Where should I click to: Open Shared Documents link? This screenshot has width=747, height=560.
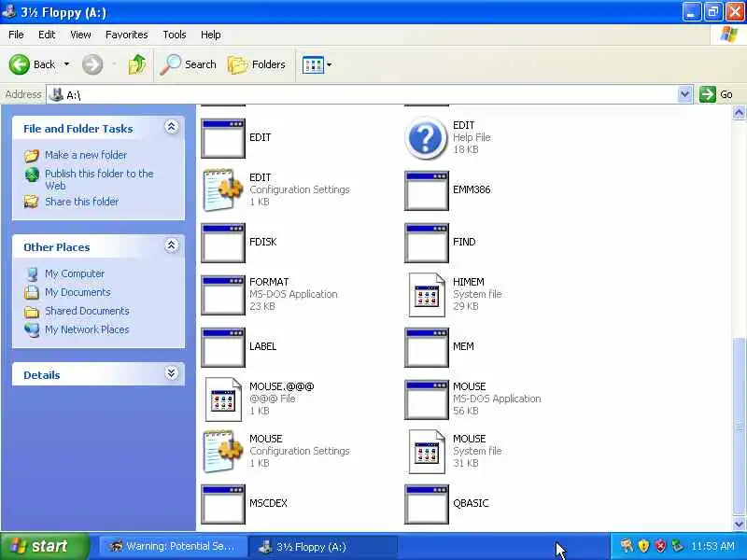87,311
